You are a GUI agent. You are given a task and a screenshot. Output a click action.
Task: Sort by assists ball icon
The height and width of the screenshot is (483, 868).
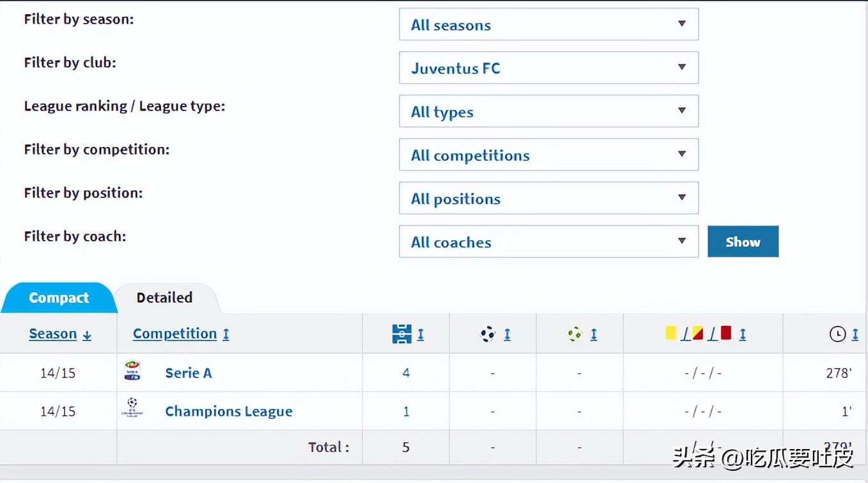point(575,333)
